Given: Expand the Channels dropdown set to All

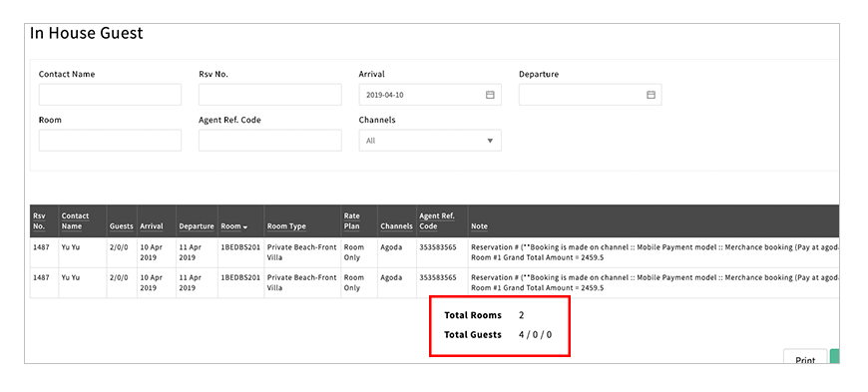Looking at the screenshot, I should pyautogui.click(x=430, y=141).
